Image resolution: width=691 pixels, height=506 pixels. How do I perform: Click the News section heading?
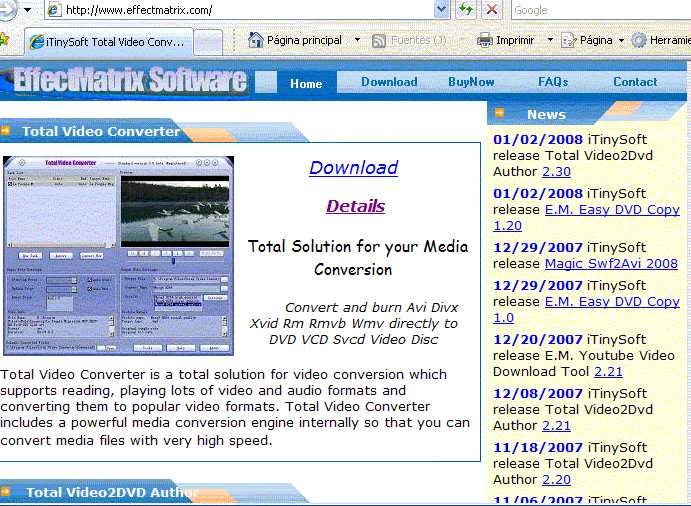pos(546,115)
